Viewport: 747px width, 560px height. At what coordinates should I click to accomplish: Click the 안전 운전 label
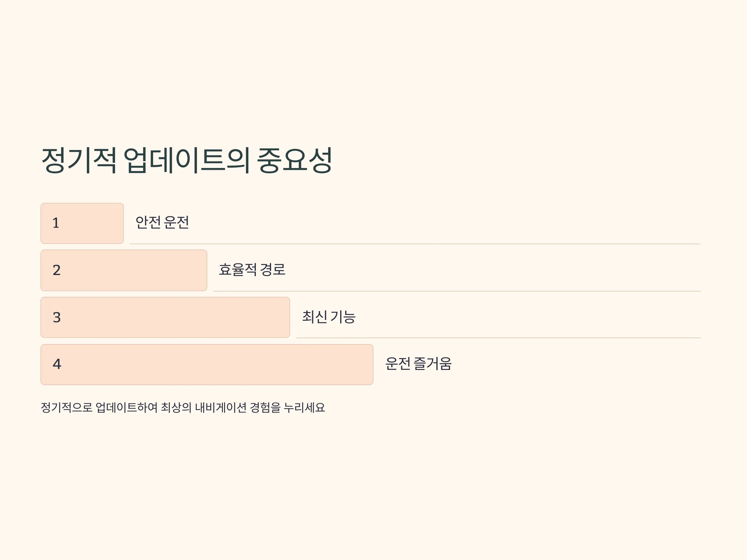162,222
